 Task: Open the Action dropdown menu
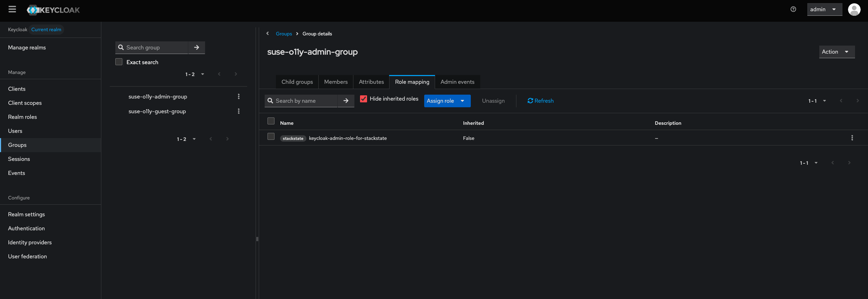[x=836, y=52]
